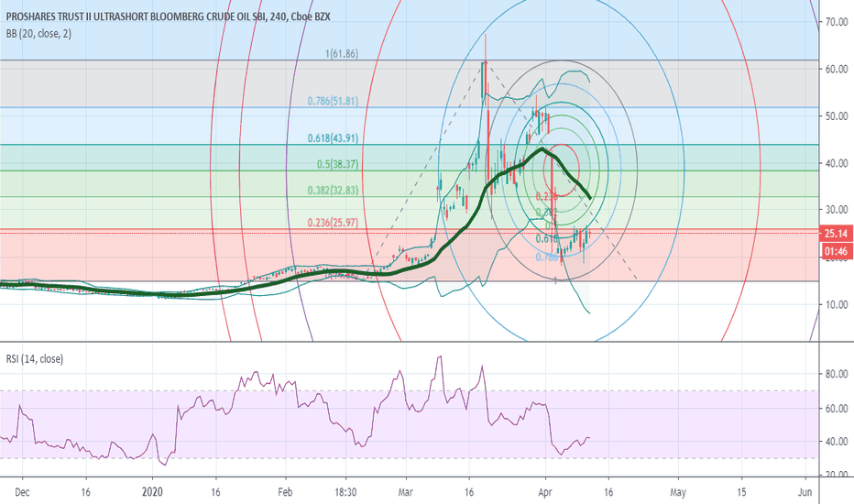Click the RSI axis value 40.00

(x=837, y=442)
